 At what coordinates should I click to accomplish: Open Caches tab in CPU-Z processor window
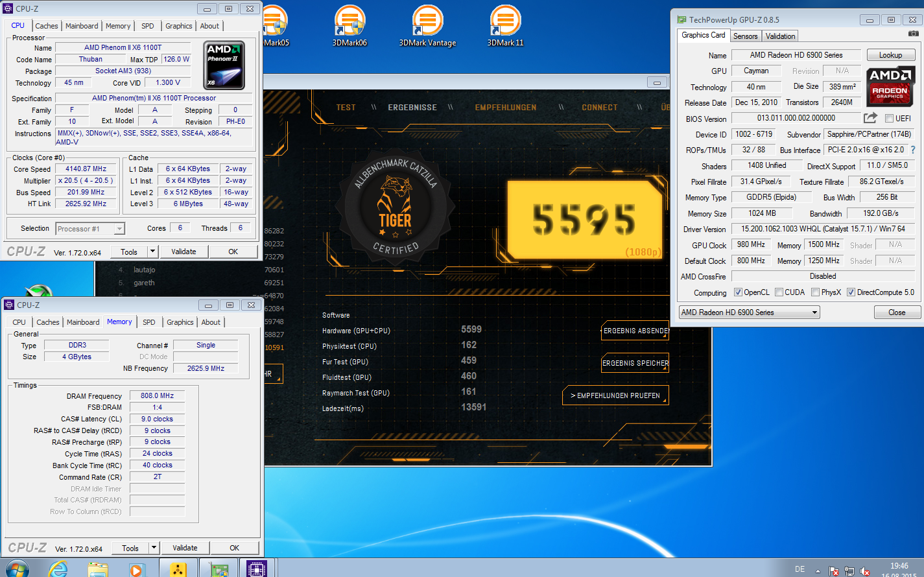(47, 26)
